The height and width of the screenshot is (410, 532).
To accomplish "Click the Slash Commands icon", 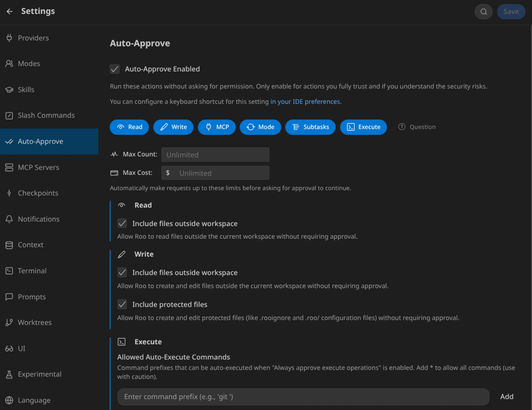I will [9, 116].
